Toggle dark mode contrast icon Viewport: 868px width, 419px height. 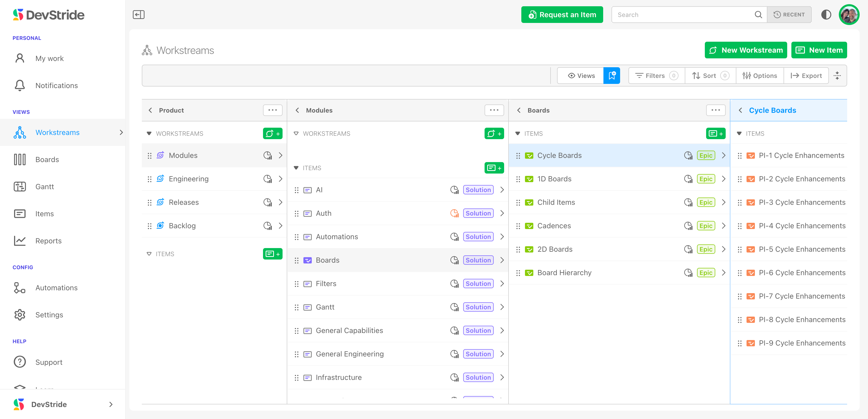tap(826, 15)
